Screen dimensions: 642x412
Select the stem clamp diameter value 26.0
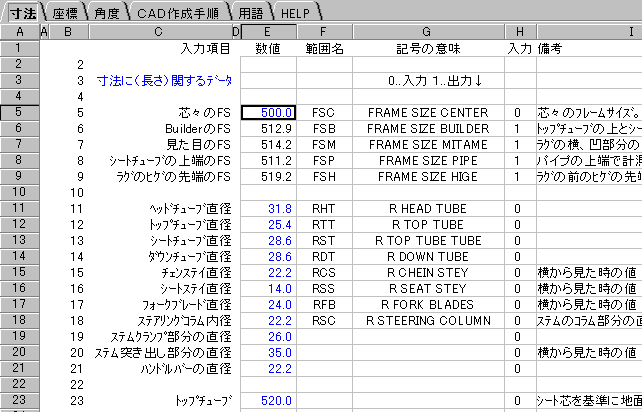coord(268,336)
